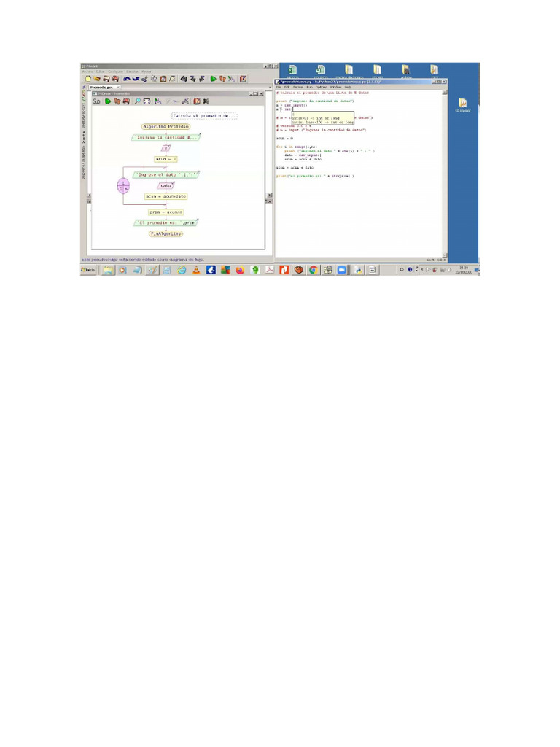560x747 pixels.
Task: Open the Window menu in Python IDLE window
Action: pyautogui.click(x=335, y=88)
